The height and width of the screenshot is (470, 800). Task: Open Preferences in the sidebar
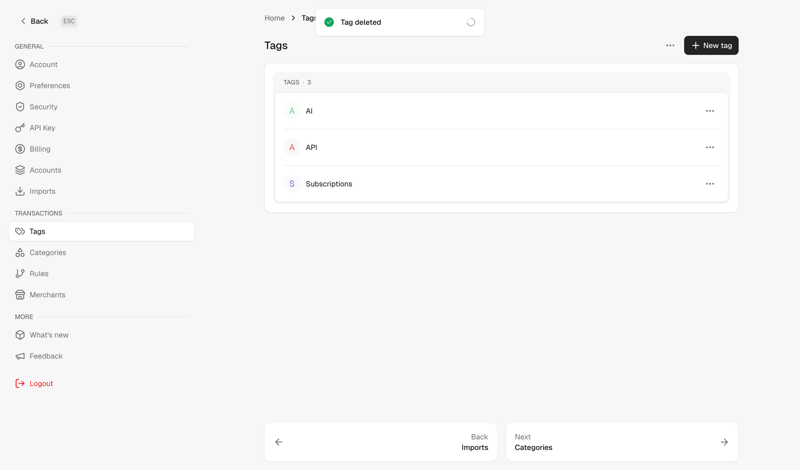click(102, 85)
